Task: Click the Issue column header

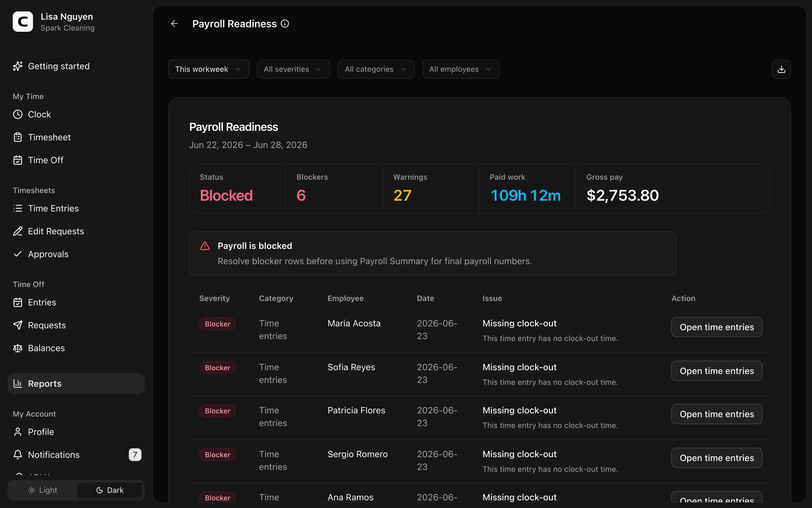Action: 492,298
